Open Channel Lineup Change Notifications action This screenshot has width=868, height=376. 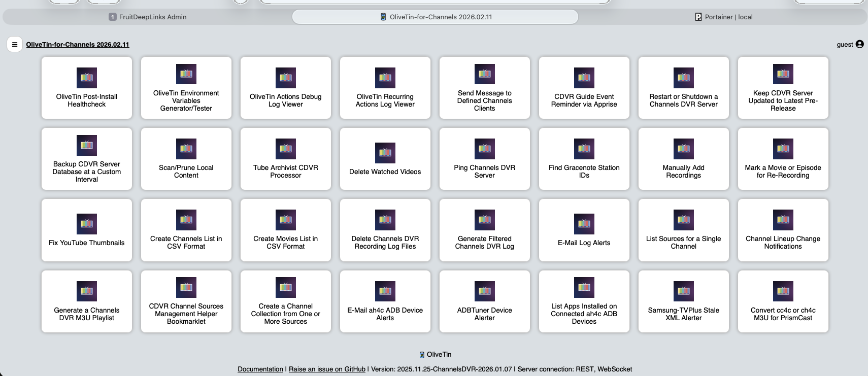[x=783, y=230]
